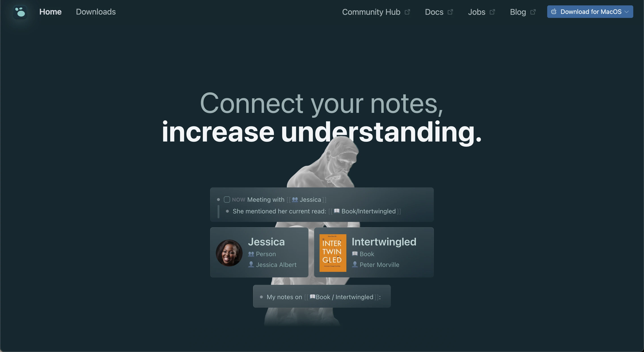Viewport: 644px width, 352px height.
Task: Toggle visibility of Book/Intertwingled reference
Action: [227, 211]
